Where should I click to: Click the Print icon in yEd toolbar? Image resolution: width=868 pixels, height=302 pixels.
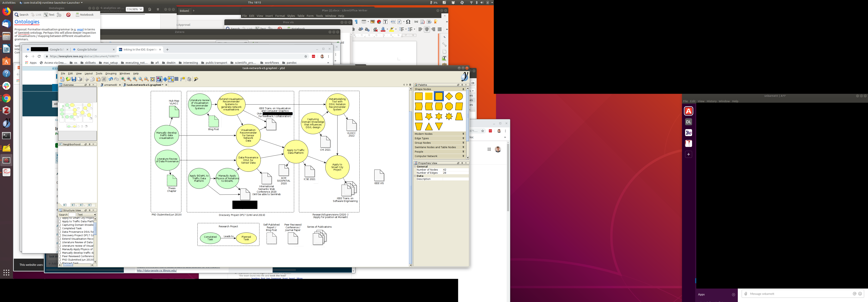point(79,79)
